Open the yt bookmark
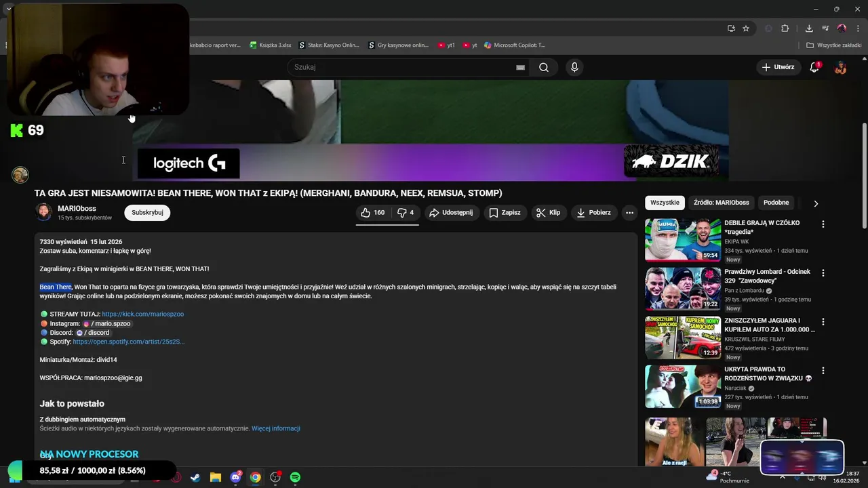 pyautogui.click(x=470, y=45)
